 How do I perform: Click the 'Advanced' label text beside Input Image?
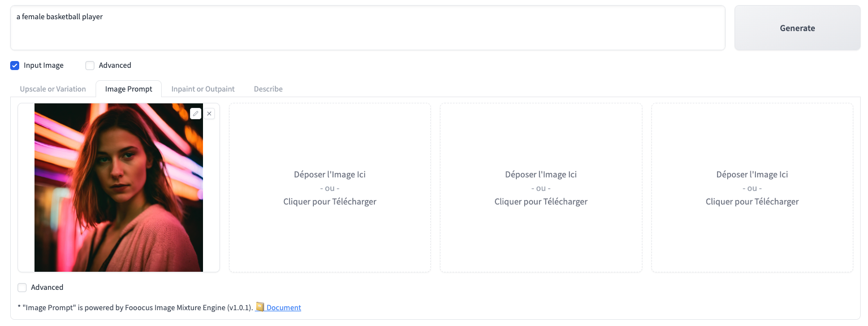(x=115, y=66)
